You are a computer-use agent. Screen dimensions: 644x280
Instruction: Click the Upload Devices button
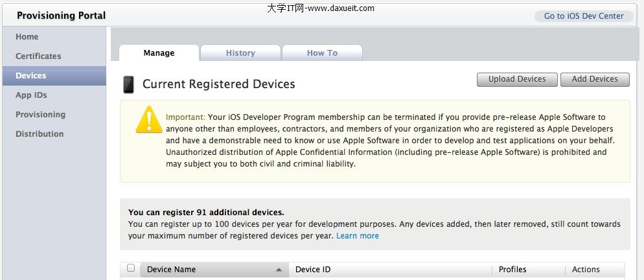pyautogui.click(x=517, y=79)
